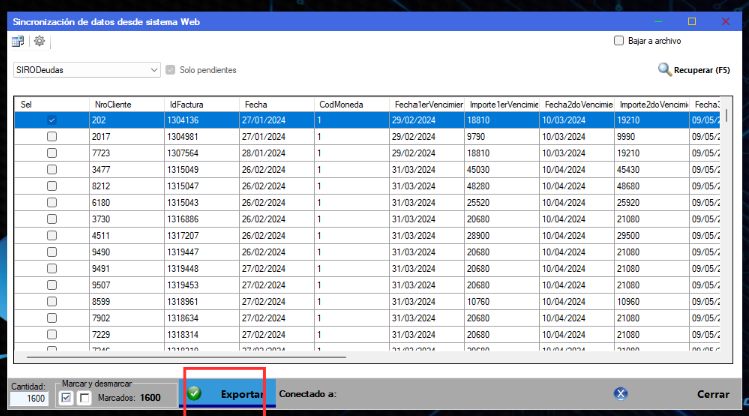Click the Recuperar (F5) button
This screenshot has height=416, width=749.
(694, 70)
